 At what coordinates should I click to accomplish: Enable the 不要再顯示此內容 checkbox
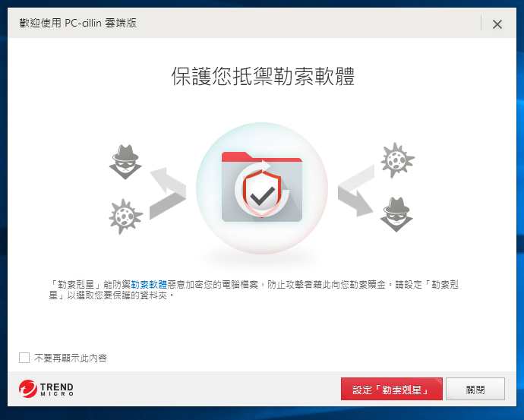click(x=24, y=358)
